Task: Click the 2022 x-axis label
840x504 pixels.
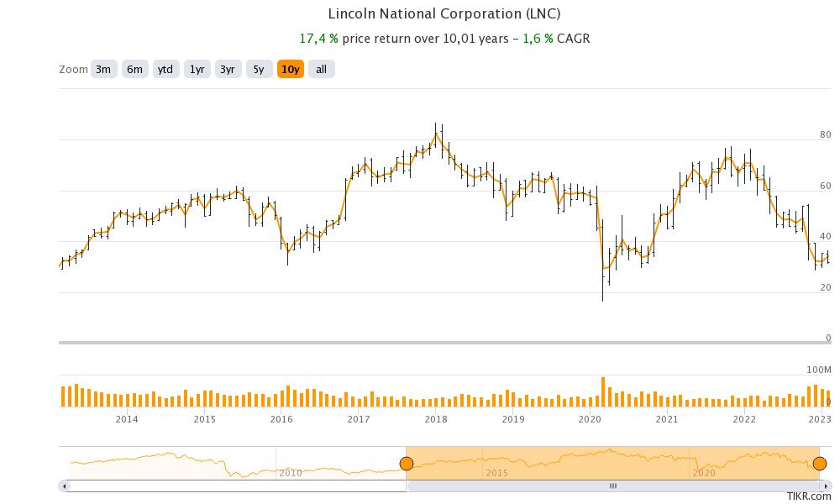Action: pos(744,419)
